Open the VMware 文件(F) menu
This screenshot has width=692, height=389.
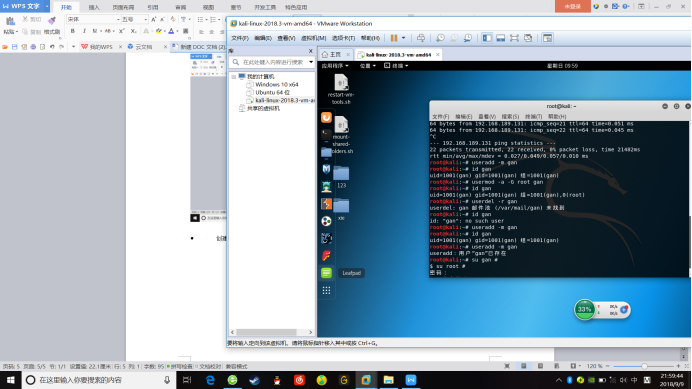[x=240, y=38]
